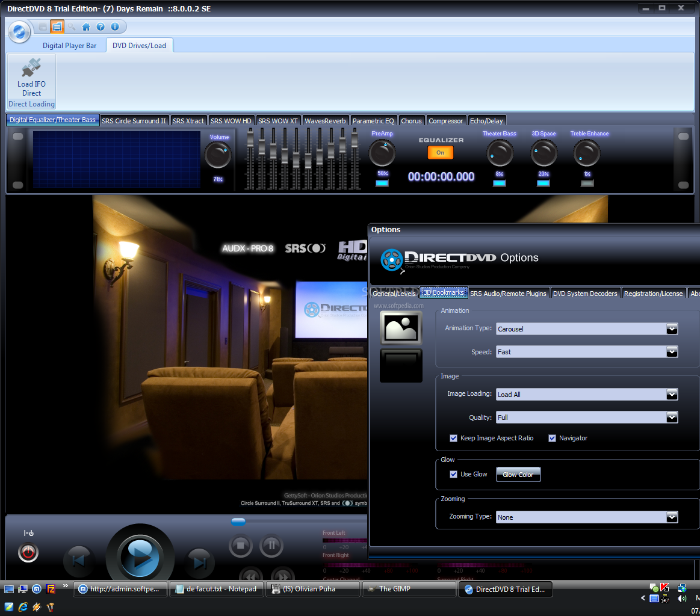Screen dimensions: 700x616
Task: Switch to The GIMP taskbar button
Action: click(409, 589)
